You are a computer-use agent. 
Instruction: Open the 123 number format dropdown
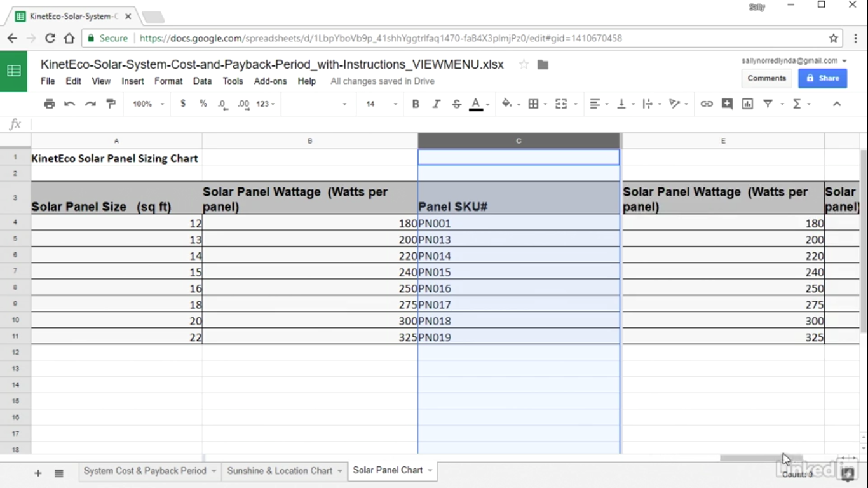(265, 104)
